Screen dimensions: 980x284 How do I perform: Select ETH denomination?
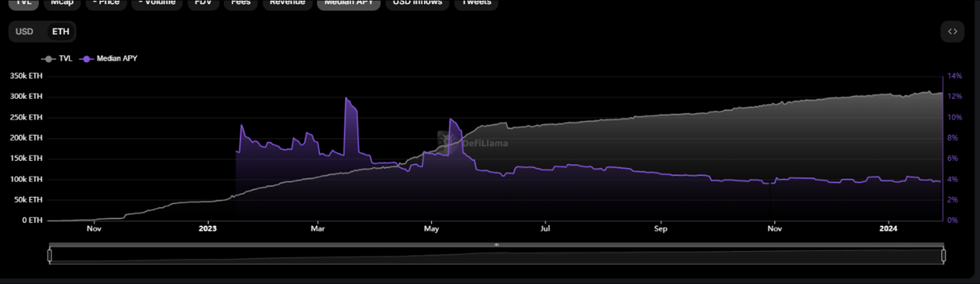coord(60,32)
